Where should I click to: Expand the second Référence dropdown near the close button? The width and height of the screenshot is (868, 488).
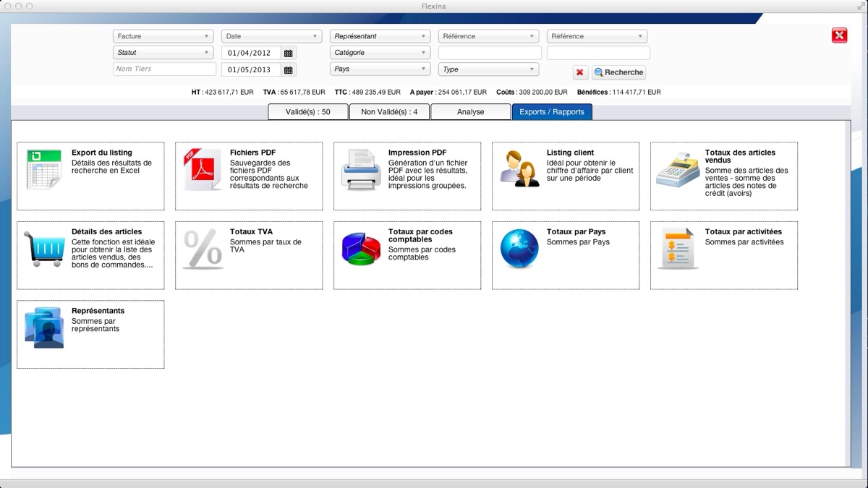pos(597,36)
